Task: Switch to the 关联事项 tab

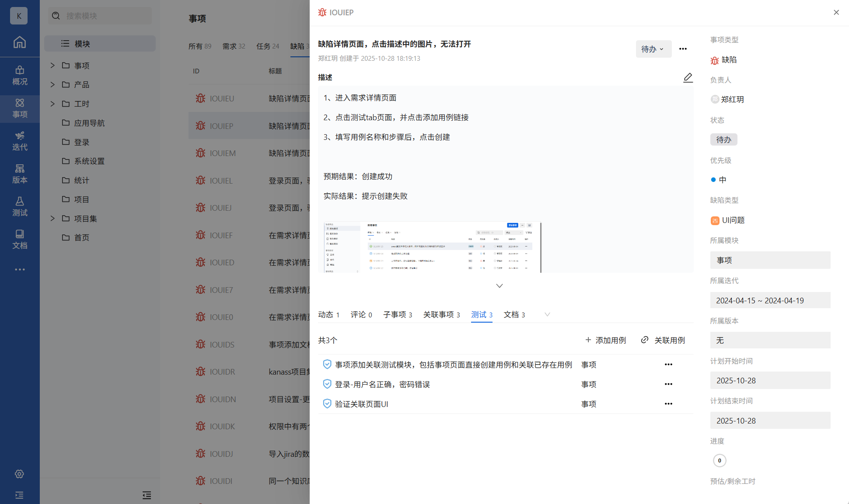Action: tap(441, 315)
